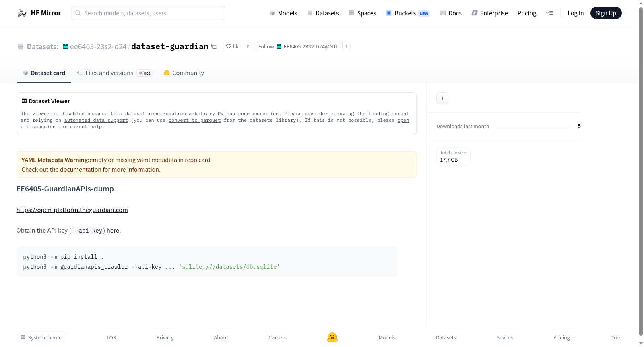Click the footer Careers link

(277, 337)
